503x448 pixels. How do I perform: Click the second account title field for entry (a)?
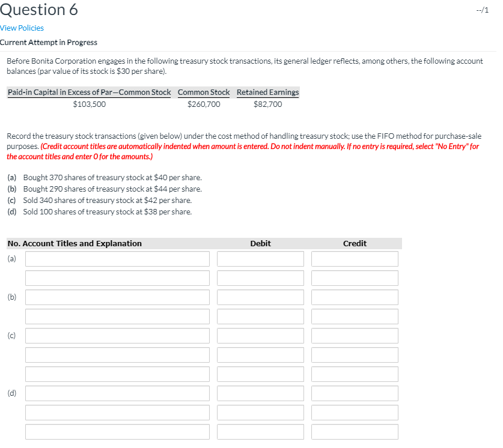117,277
